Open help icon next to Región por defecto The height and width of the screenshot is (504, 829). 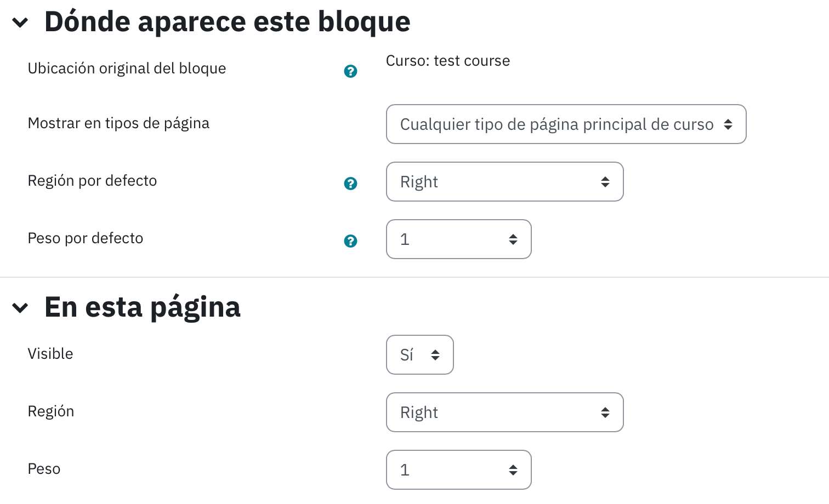pos(350,184)
